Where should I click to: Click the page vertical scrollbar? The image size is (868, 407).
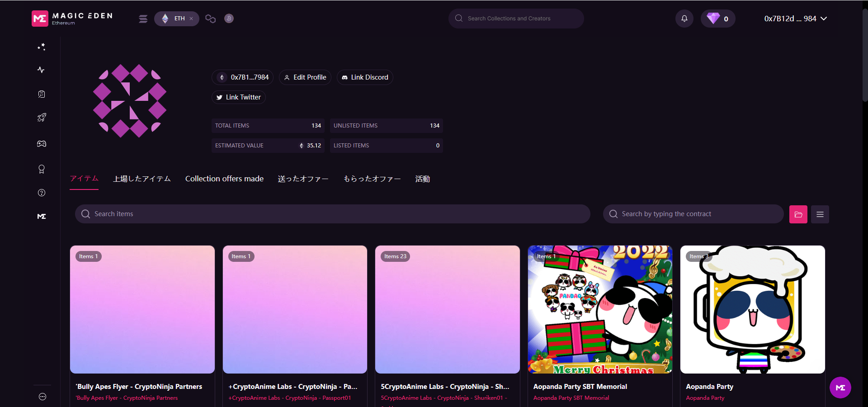coord(865,54)
